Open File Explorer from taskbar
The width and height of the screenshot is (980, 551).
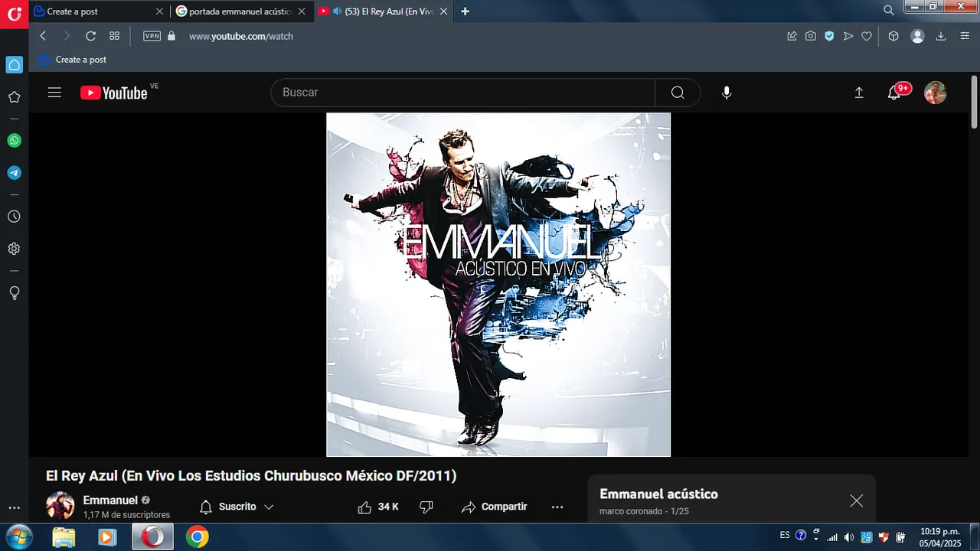[64, 537]
